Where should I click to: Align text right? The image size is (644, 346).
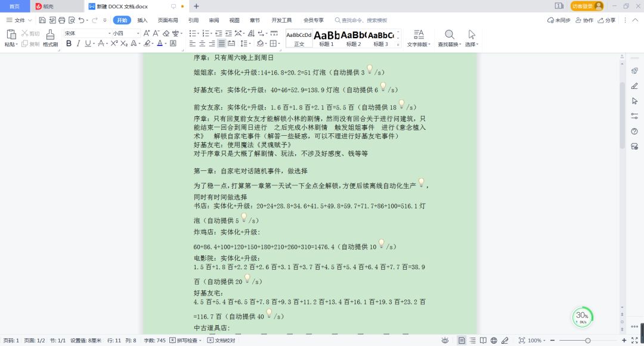[212, 43]
